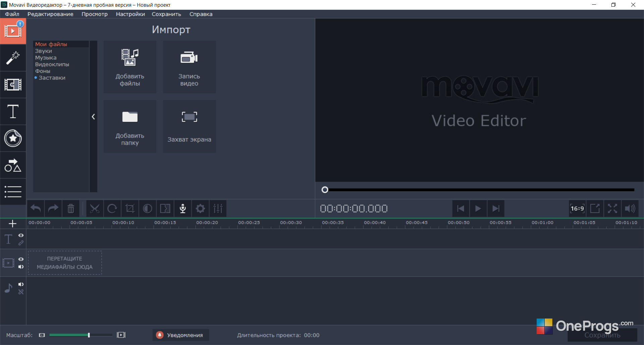644x345 pixels.
Task: Open Clip properties gear
Action: (200, 209)
